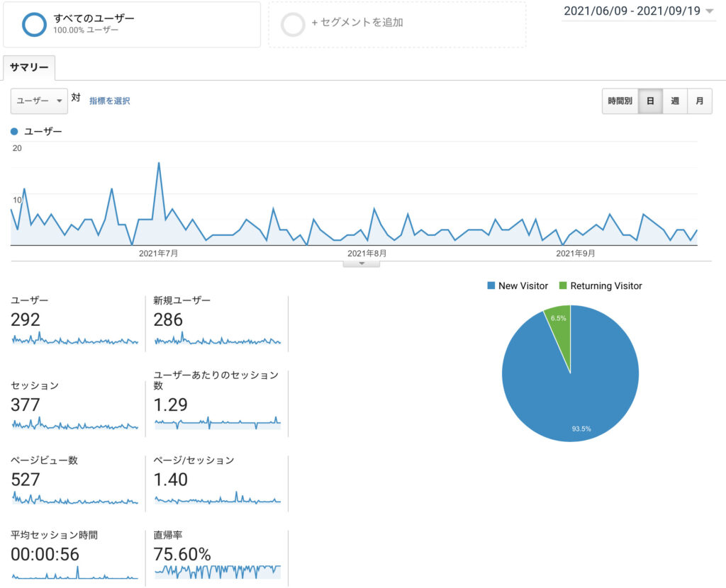
Task: Click the ページビュー数 metric label
Action: click(x=44, y=460)
